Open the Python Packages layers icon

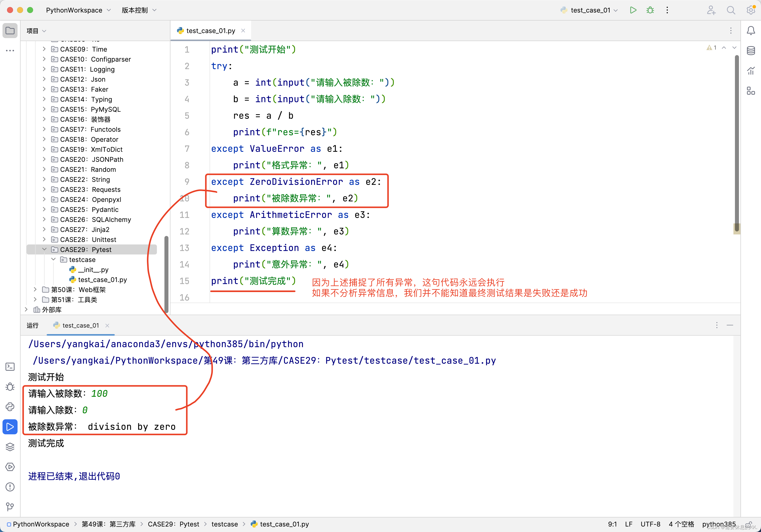tap(10, 447)
